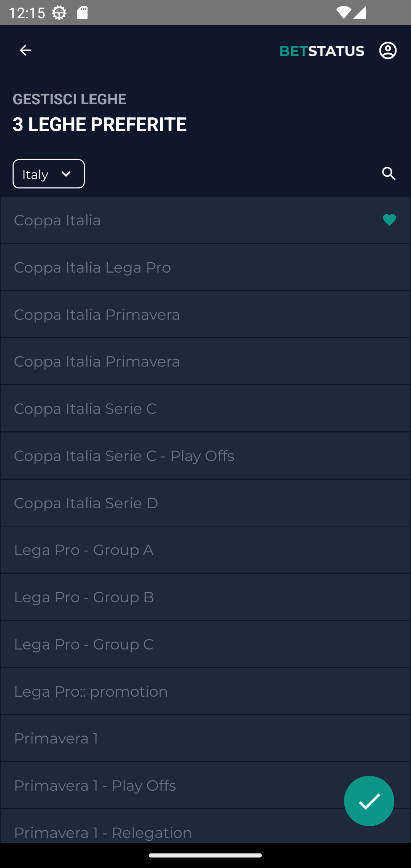Open the league search magnifier icon
The width and height of the screenshot is (411, 868).
point(389,174)
